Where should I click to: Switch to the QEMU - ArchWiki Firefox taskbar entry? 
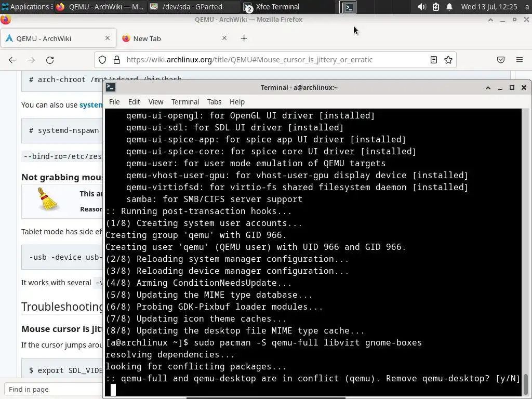point(100,6)
